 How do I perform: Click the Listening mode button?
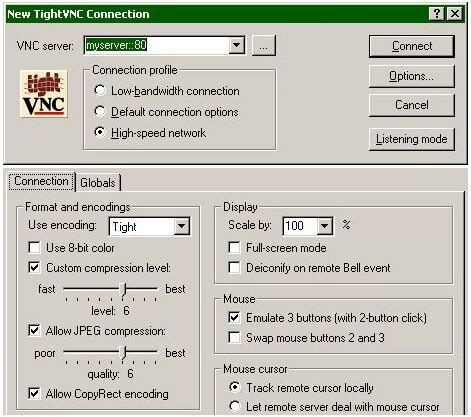click(412, 139)
